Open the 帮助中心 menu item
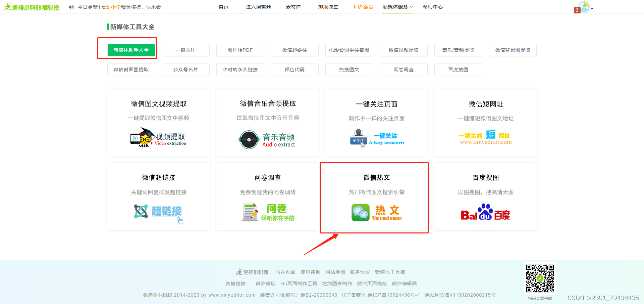Viewport: 644px width, 304px height. pos(433,7)
